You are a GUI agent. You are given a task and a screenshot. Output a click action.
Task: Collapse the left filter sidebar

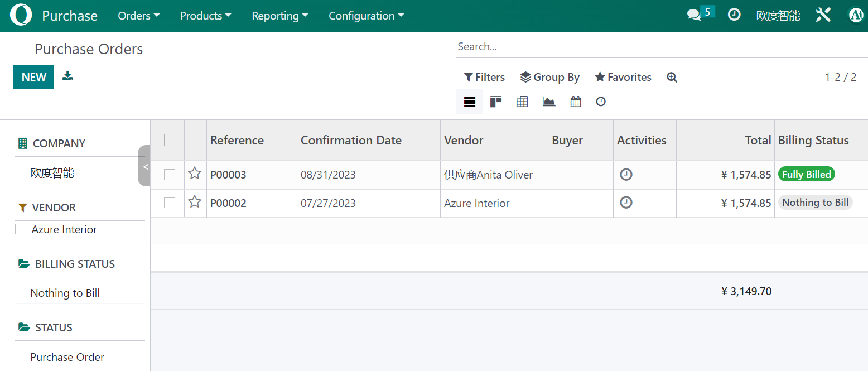pos(144,166)
